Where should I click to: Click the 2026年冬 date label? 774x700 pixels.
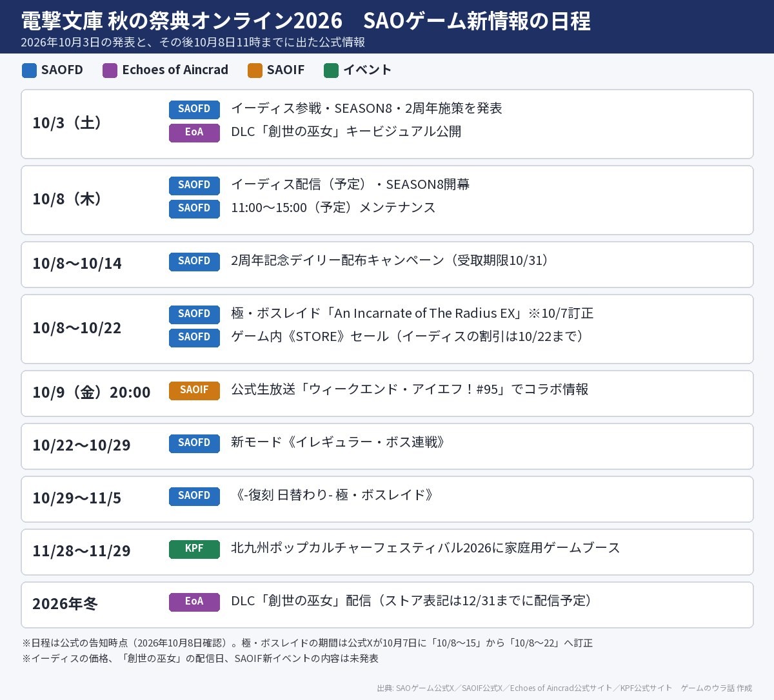click(65, 604)
